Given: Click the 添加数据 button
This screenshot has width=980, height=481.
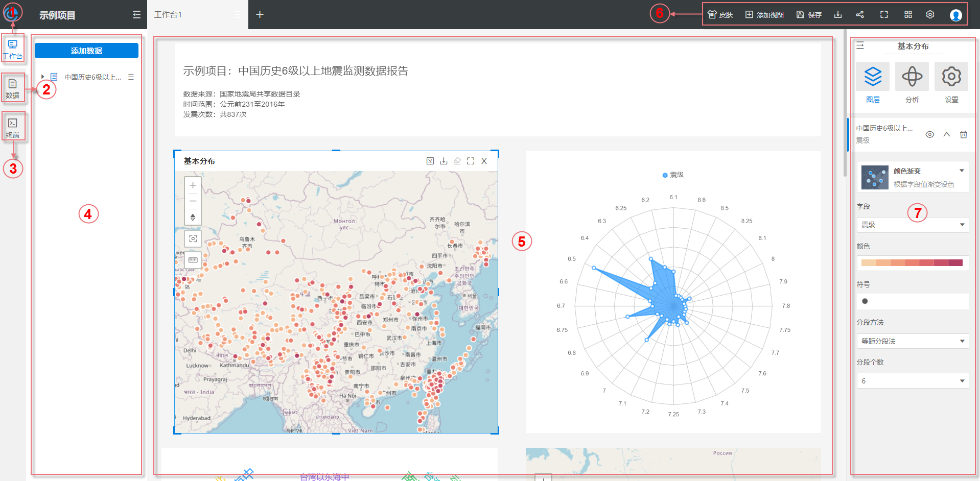Looking at the screenshot, I should tap(86, 51).
